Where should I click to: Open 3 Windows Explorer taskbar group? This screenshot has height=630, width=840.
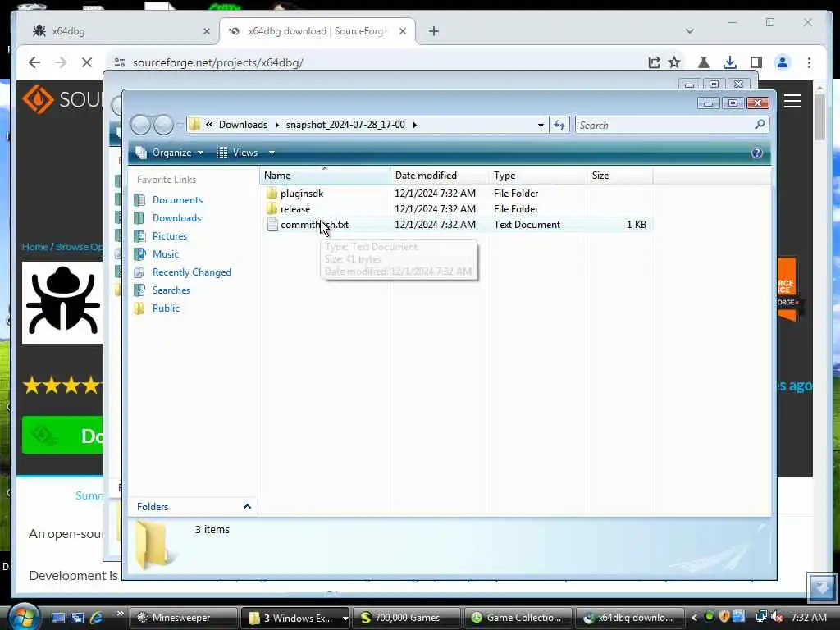point(295,618)
